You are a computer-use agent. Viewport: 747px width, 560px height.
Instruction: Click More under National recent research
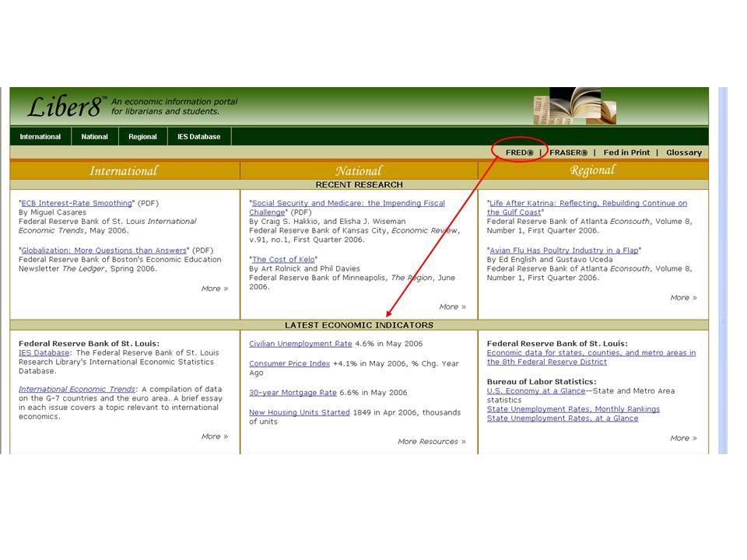pyautogui.click(x=453, y=306)
